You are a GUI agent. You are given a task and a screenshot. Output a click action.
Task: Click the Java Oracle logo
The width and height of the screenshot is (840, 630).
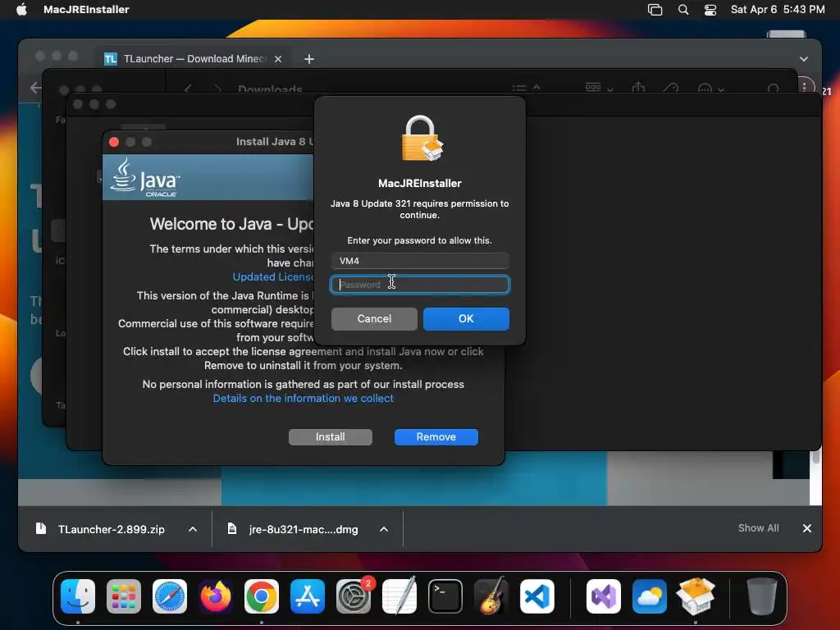[145, 177]
